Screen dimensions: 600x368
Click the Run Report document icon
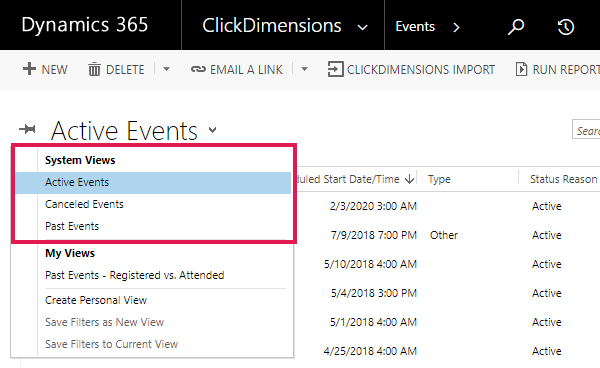[521, 69]
